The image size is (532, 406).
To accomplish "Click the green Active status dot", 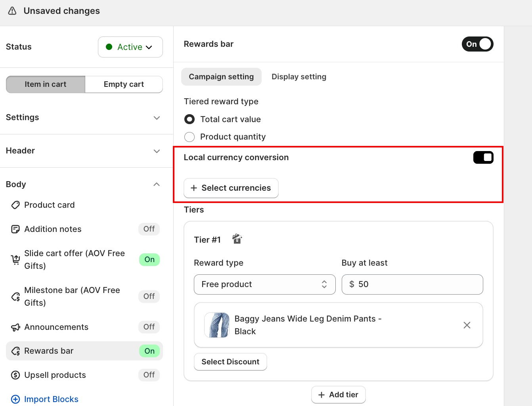I will pos(109,47).
